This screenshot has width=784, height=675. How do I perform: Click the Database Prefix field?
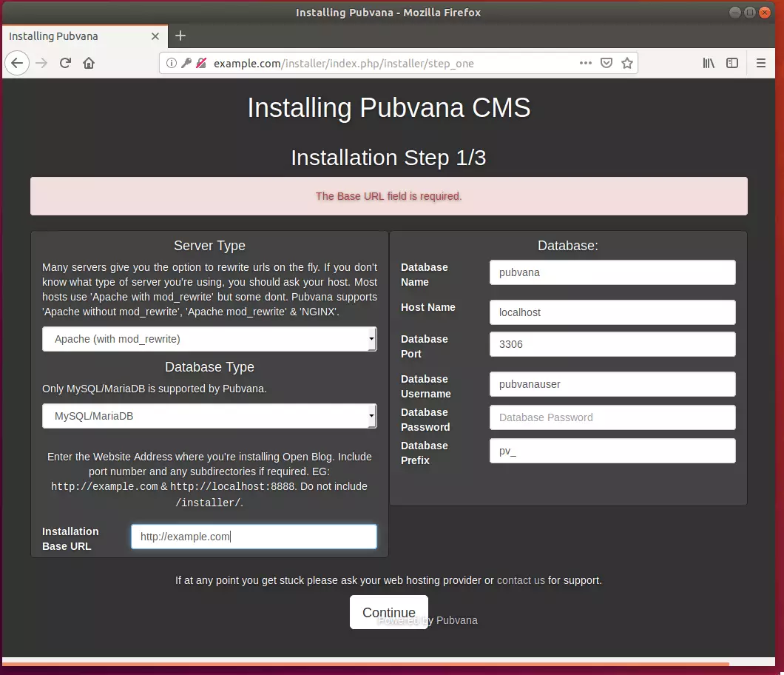tap(612, 451)
